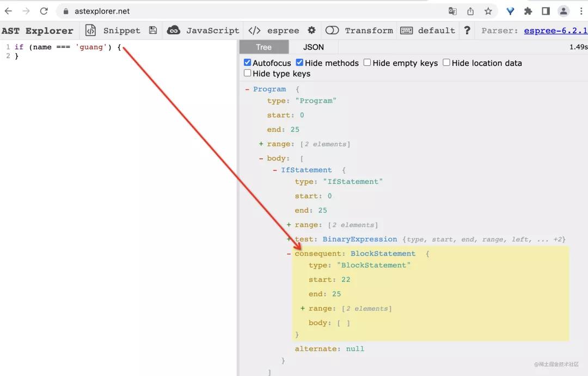Open the JavaScript language dropdown
Image resolution: width=588 pixels, height=376 pixels.
tap(204, 30)
